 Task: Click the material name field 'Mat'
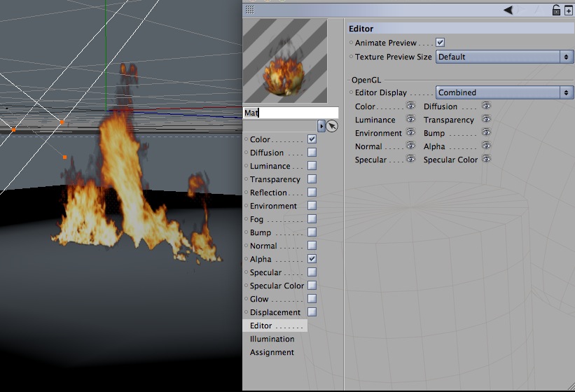pos(291,113)
